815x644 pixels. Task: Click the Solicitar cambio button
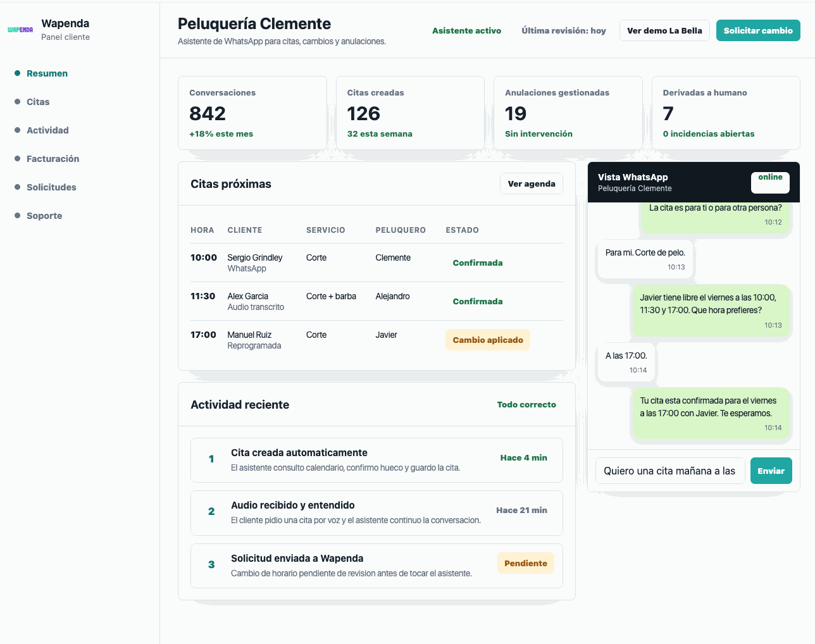coord(758,30)
